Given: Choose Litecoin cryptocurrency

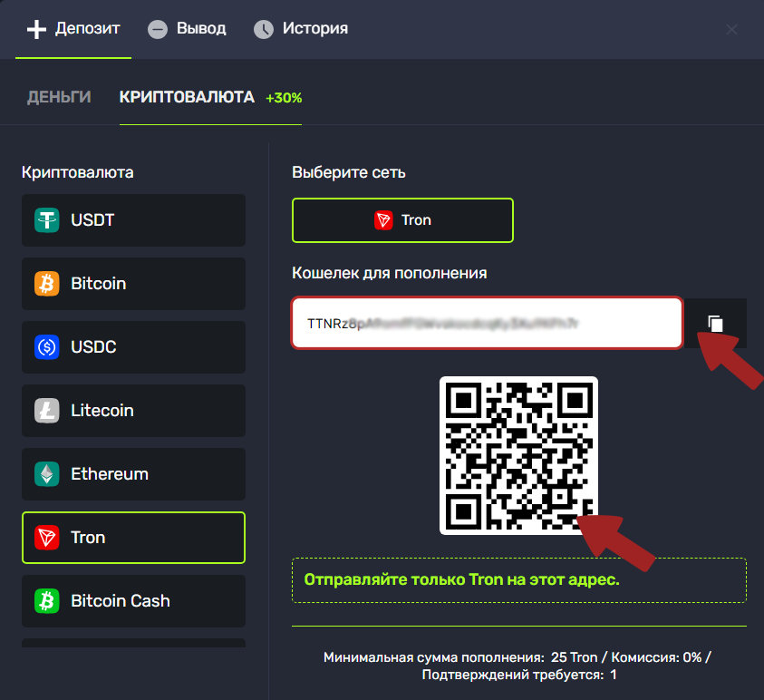Looking at the screenshot, I should pos(133,411).
